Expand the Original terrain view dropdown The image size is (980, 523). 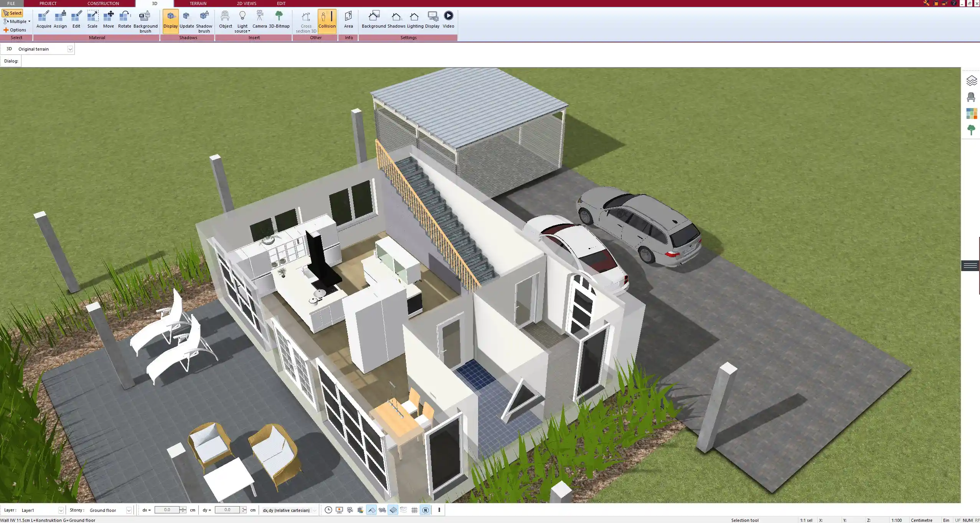click(x=70, y=49)
